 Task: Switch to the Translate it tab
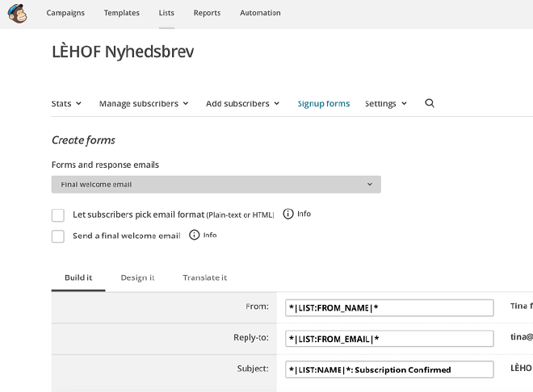[x=204, y=277]
